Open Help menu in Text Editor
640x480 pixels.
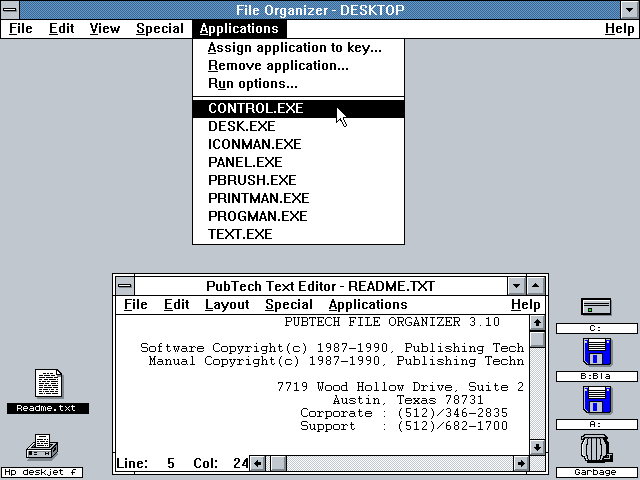[525, 304]
